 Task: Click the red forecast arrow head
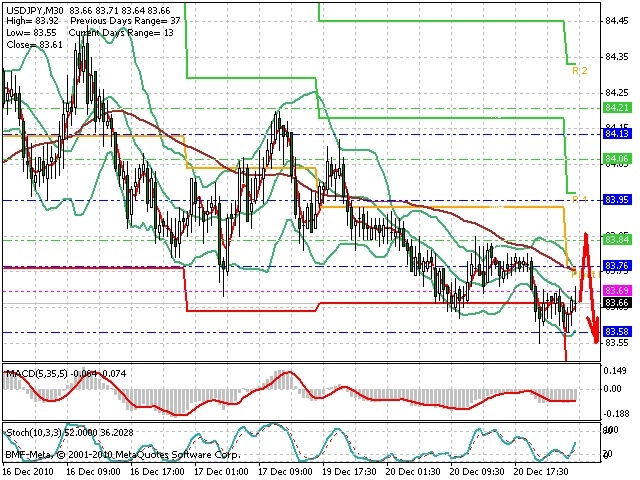point(595,331)
